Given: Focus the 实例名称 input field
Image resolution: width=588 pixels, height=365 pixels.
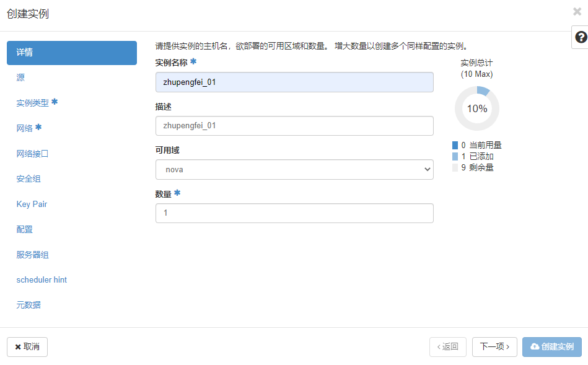Looking at the screenshot, I should (294, 82).
